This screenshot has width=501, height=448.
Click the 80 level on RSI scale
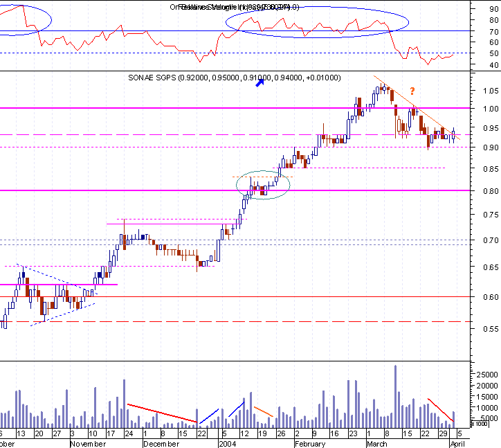493,20
